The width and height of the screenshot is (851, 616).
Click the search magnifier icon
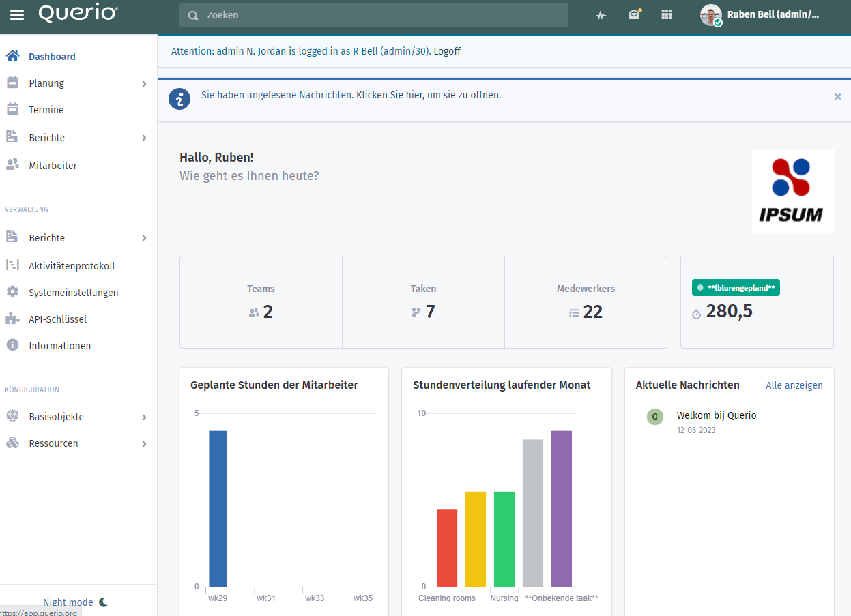[x=194, y=15]
